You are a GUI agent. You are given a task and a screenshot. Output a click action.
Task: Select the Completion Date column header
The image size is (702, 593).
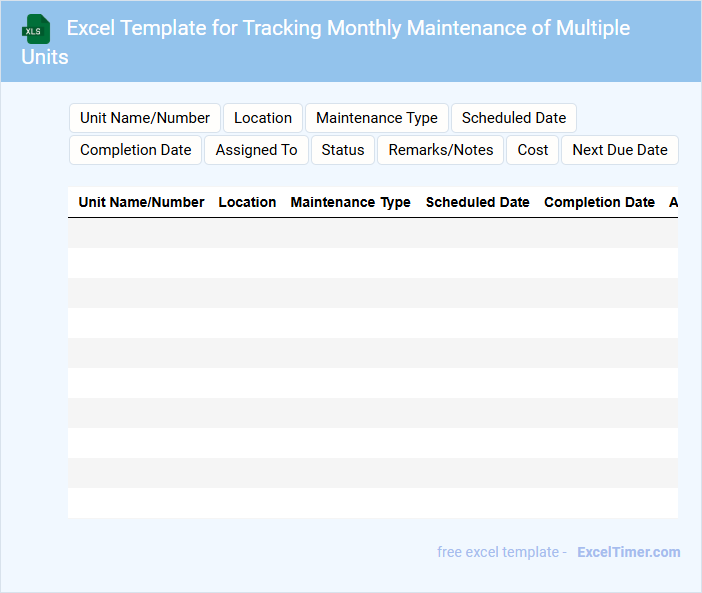pos(599,202)
